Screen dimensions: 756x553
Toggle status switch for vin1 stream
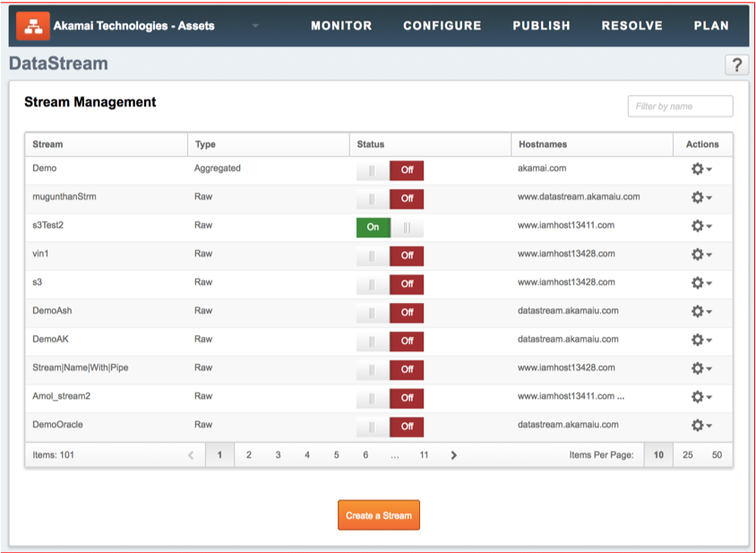390,255
